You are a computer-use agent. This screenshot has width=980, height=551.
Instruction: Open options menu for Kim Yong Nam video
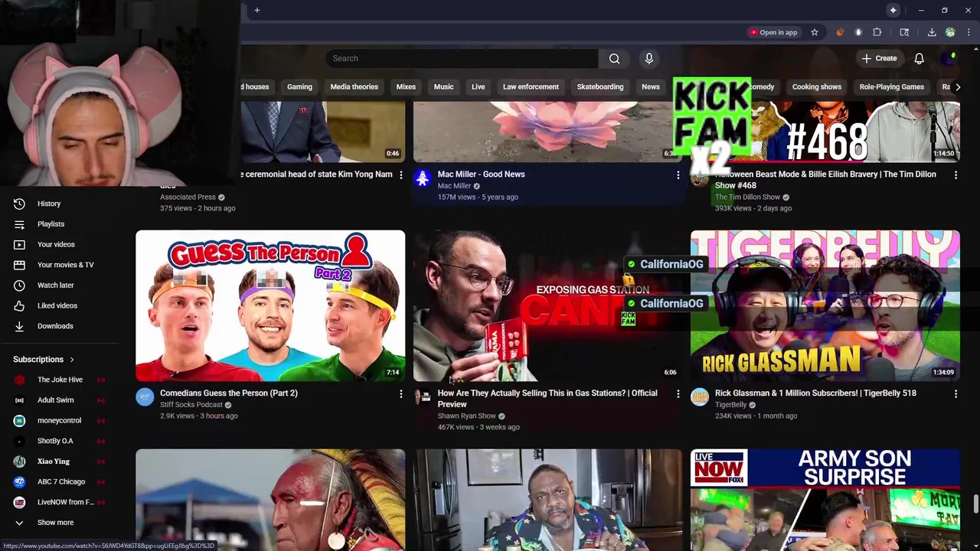pyautogui.click(x=400, y=175)
